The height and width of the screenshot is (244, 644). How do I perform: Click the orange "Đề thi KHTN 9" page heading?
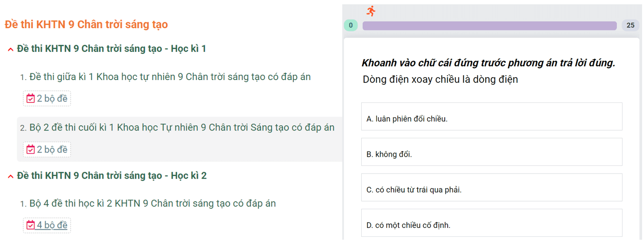[86, 24]
